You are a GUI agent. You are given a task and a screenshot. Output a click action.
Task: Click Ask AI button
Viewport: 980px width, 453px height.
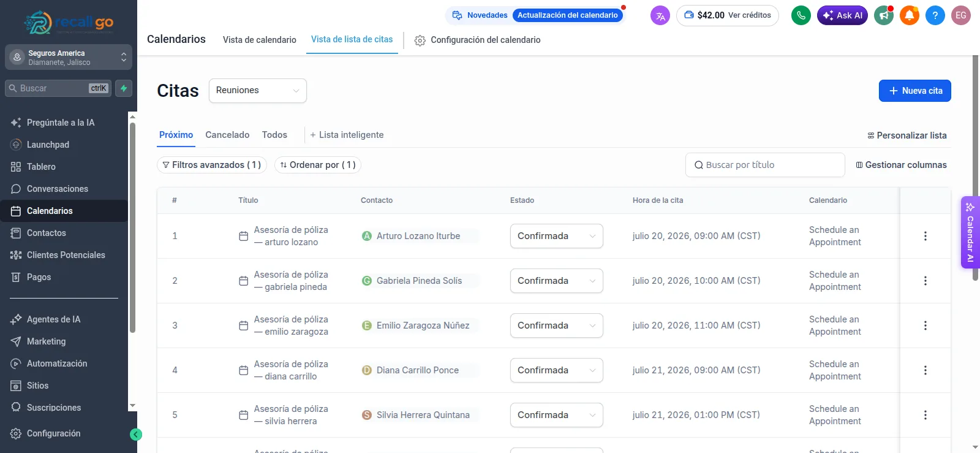tap(842, 15)
